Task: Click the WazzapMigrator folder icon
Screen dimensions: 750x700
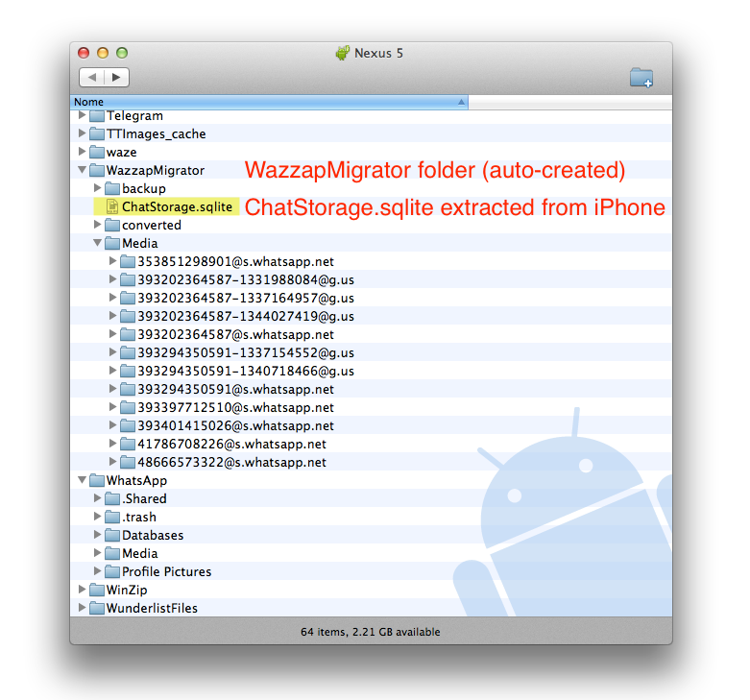Action: (x=97, y=170)
